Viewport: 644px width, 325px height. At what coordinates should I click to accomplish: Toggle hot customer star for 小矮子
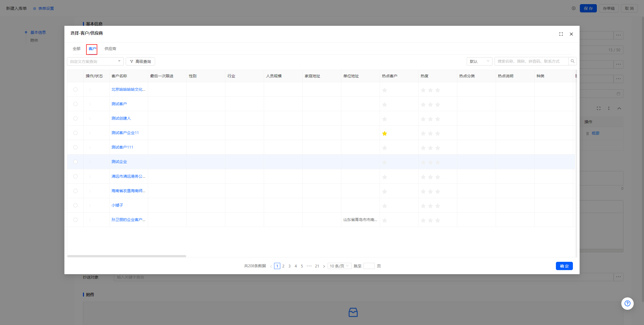[385, 206]
